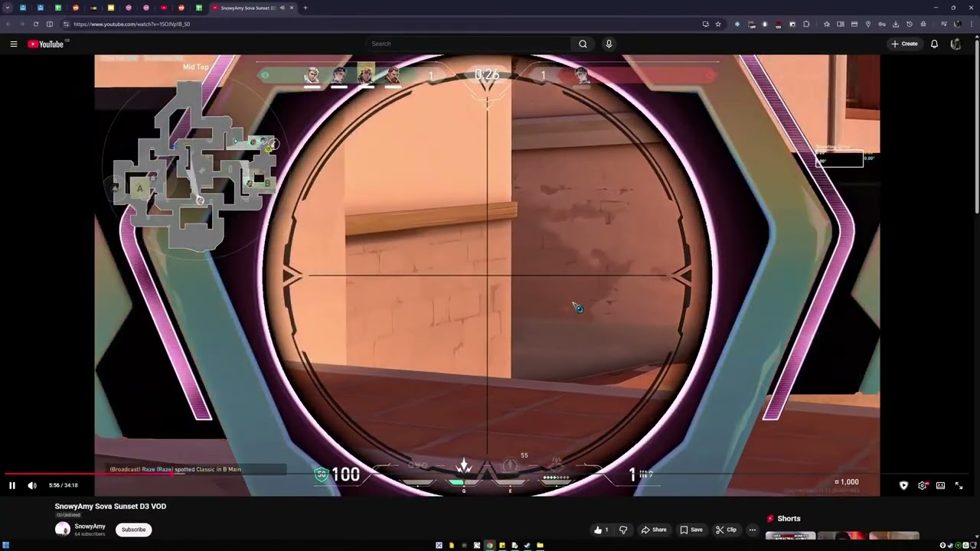
Task: Open browser downloads
Action: click(896, 24)
